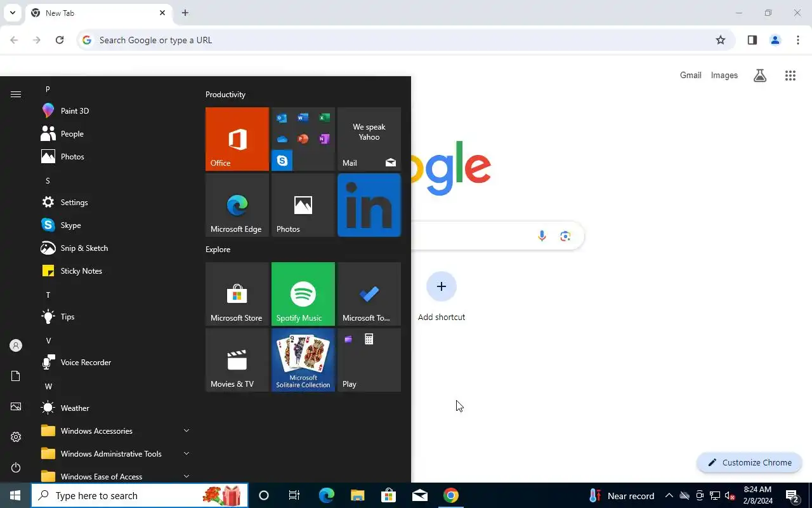Launch the Microsoft Edge tile
This screenshot has width=812, height=508.
237,205
